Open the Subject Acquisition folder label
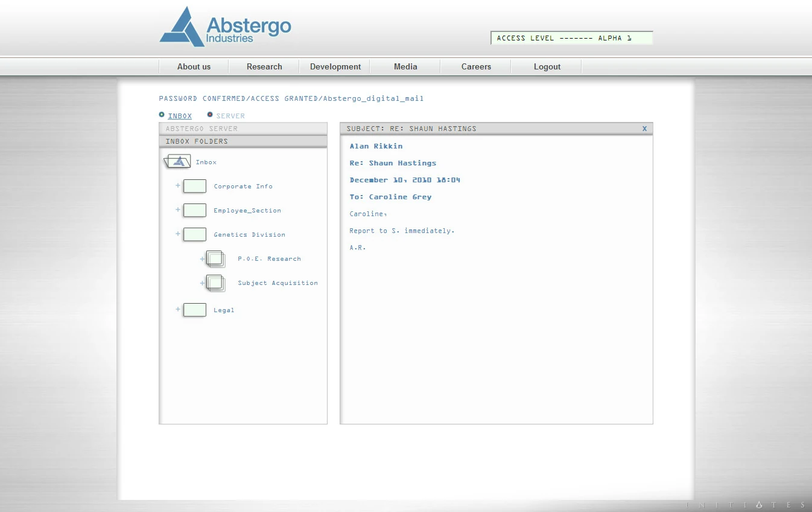Screen dimensions: 812x512 point(278,283)
